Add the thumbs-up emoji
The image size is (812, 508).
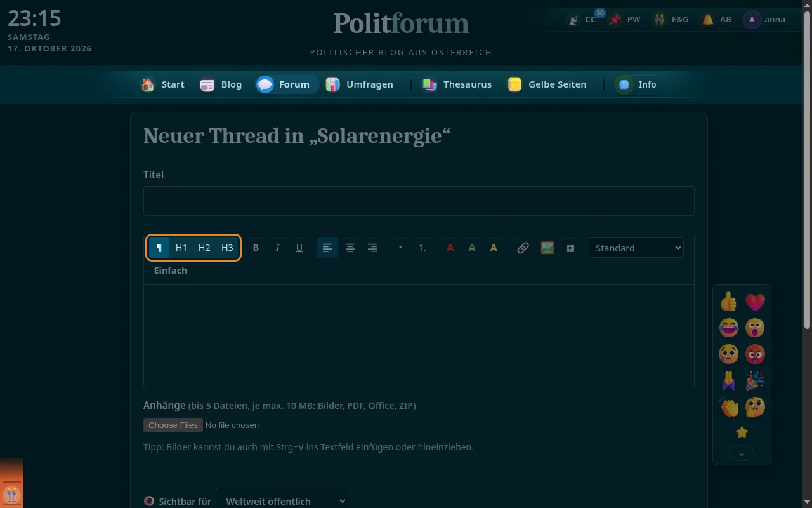(729, 302)
